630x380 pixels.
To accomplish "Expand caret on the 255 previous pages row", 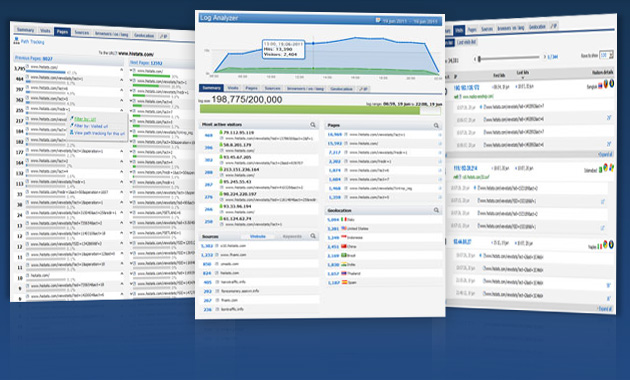I will point(121,110).
